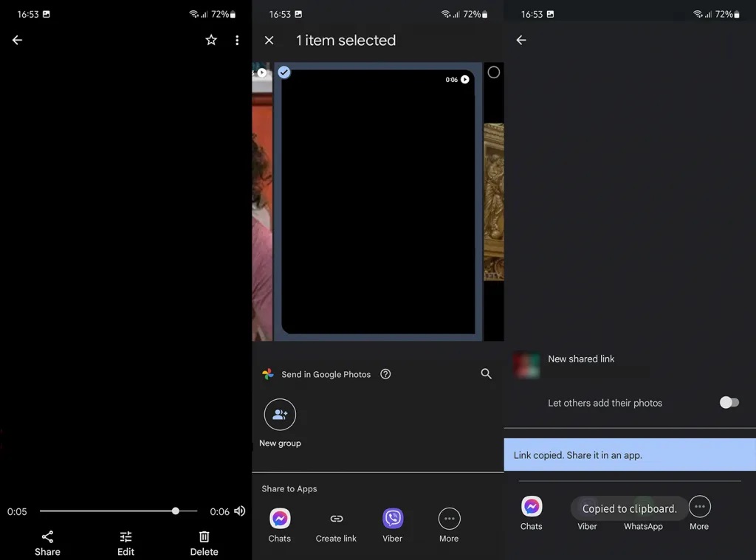Tap the 'Copied to clipboard.' toast

pyautogui.click(x=629, y=508)
